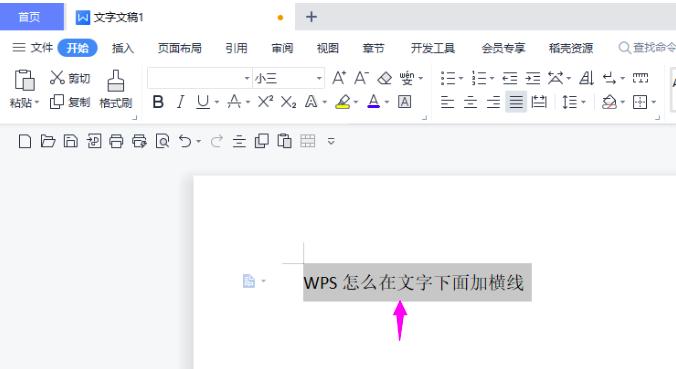Open highlight color dropdown arrow

click(x=356, y=102)
